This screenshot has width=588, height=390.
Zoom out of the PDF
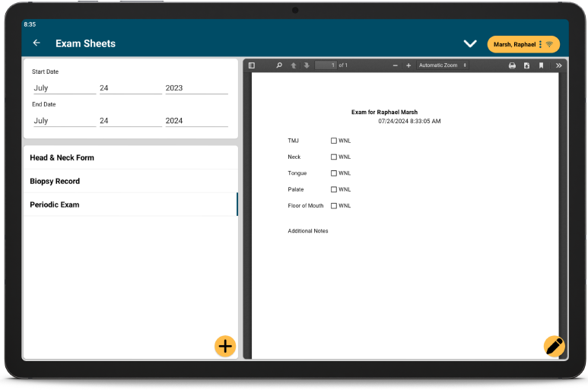[395, 65]
